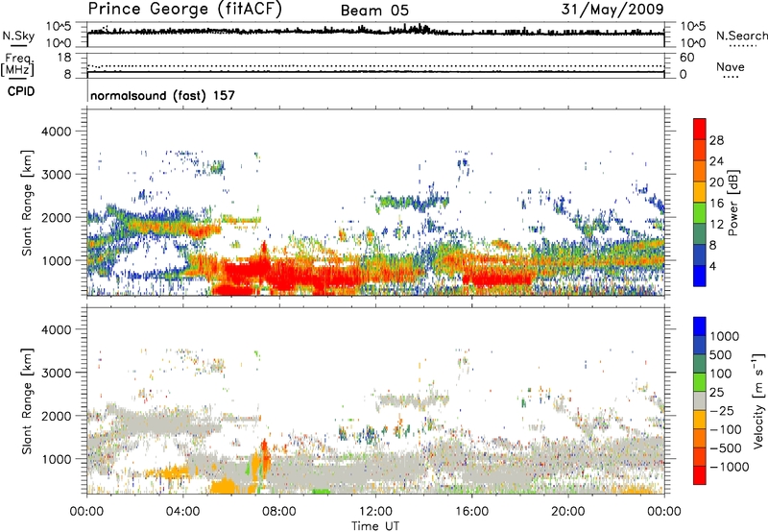Click the '-1000' velocity colorbar tick label
Screen dimensions: 768x532
(x=730, y=467)
